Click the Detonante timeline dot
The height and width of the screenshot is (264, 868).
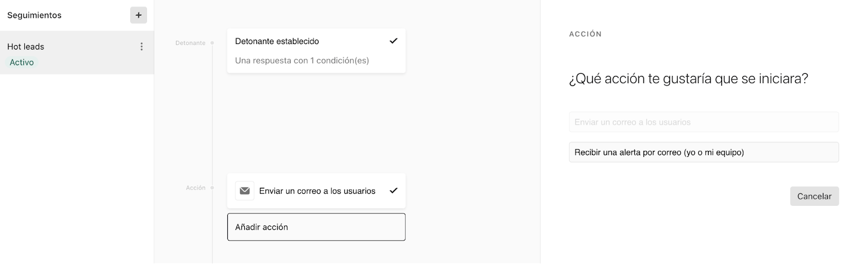212,42
